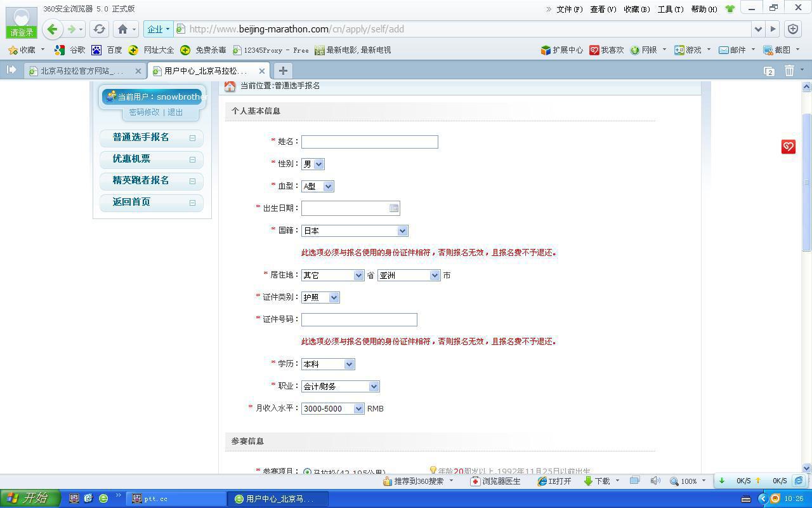
Task: Click the browser back arrow button
Action: [x=53, y=29]
